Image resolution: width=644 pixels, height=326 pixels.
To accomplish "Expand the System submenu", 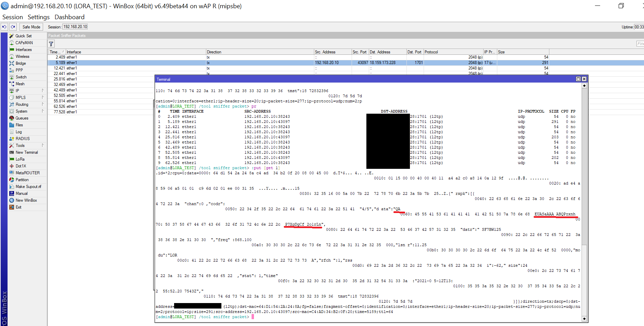I will (43, 111).
